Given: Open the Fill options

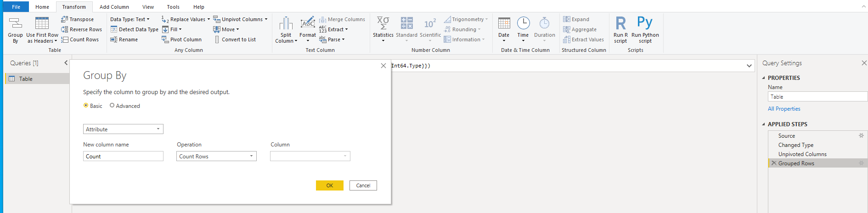Looking at the screenshot, I should pos(172,29).
